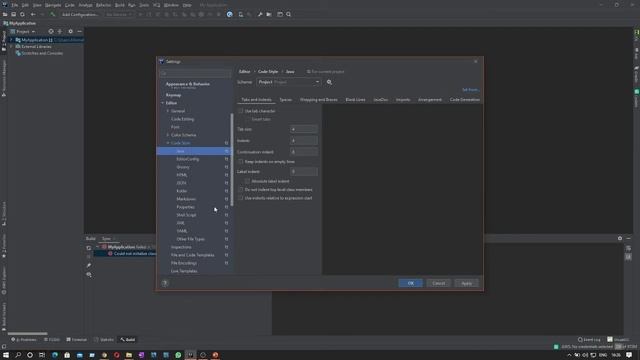Click the Settings help question mark
The height and width of the screenshot is (360, 640).
(x=165, y=283)
